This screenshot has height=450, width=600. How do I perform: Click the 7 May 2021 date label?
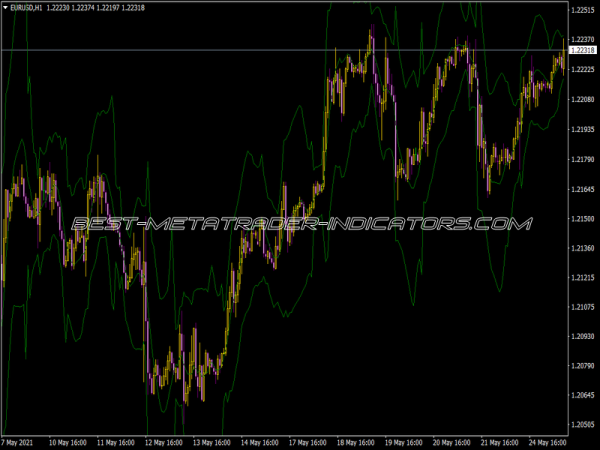(23, 442)
